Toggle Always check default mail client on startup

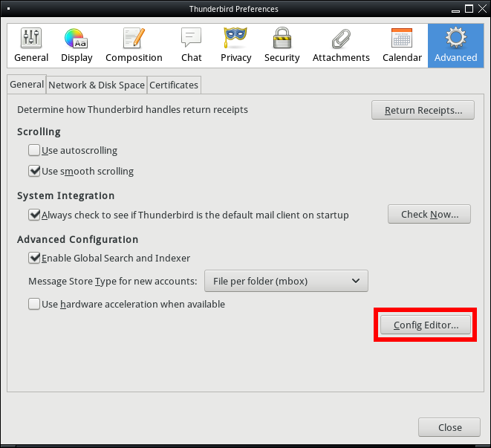(x=34, y=215)
